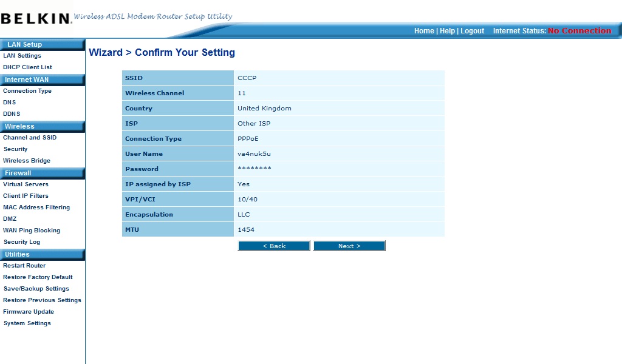Open Channel and SSID settings
Viewport: 622px width, 364px height.
point(30,138)
